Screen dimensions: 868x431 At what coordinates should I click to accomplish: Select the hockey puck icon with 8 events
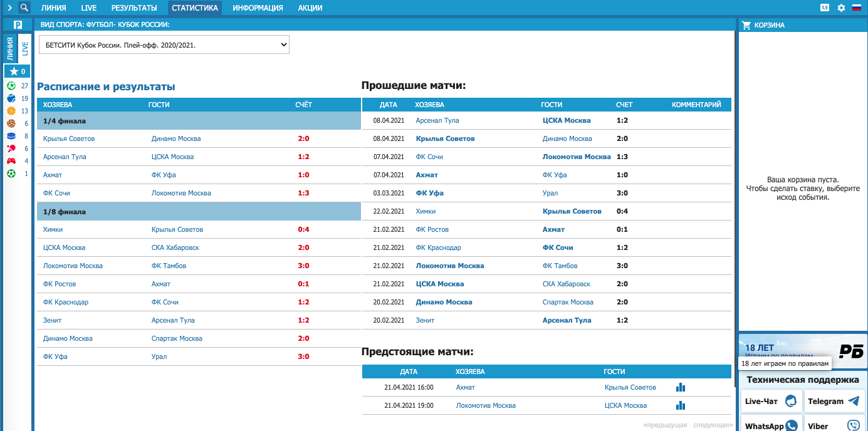click(11, 136)
